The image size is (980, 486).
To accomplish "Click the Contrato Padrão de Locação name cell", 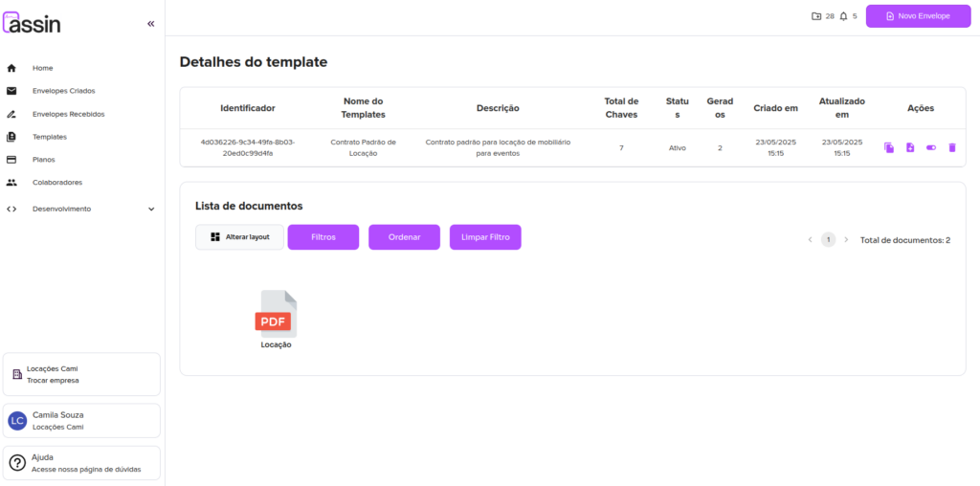I will pos(363,147).
